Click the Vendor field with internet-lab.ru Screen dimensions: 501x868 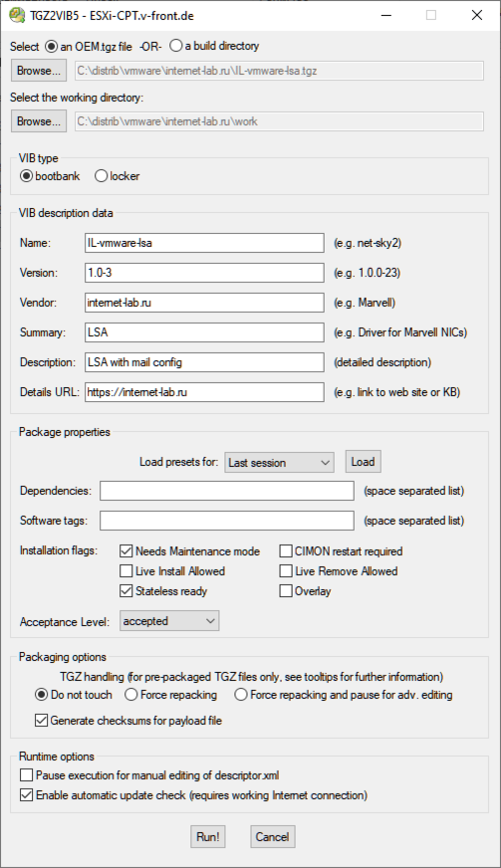pos(204,303)
